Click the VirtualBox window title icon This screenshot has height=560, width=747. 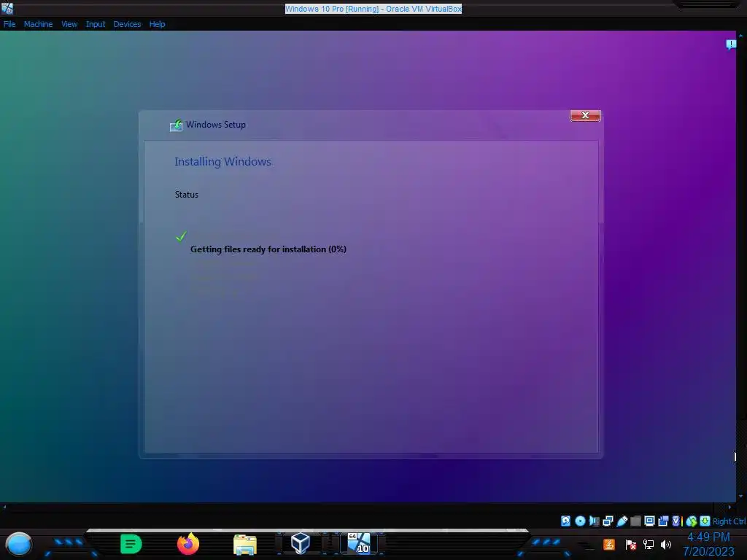pyautogui.click(x=7, y=8)
